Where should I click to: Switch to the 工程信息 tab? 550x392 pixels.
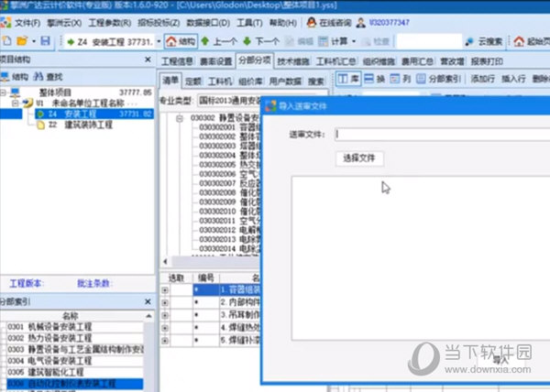pyautogui.click(x=177, y=61)
